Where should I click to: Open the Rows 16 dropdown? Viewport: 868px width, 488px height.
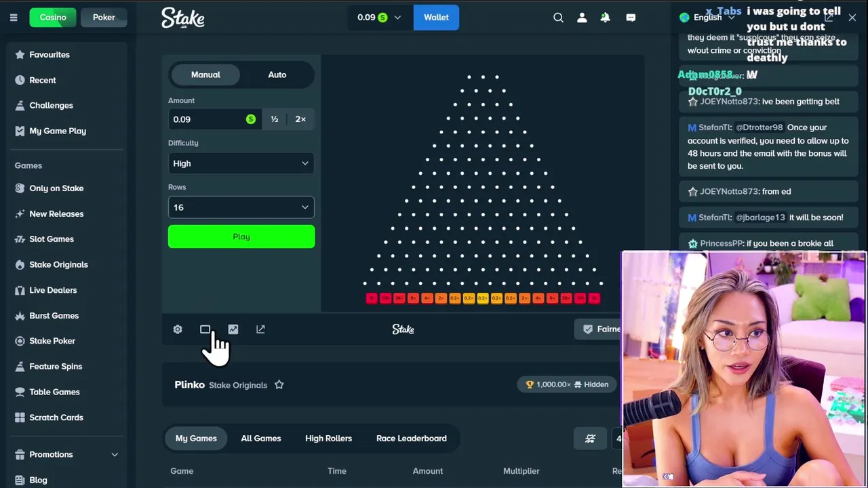click(x=241, y=207)
